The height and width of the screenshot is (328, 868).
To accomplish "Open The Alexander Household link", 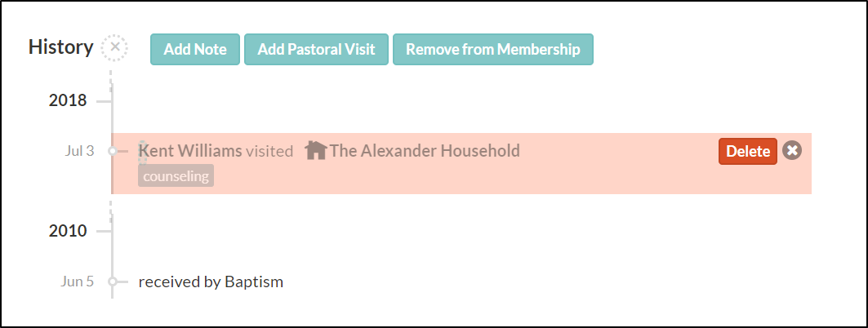I will click(425, 150).
